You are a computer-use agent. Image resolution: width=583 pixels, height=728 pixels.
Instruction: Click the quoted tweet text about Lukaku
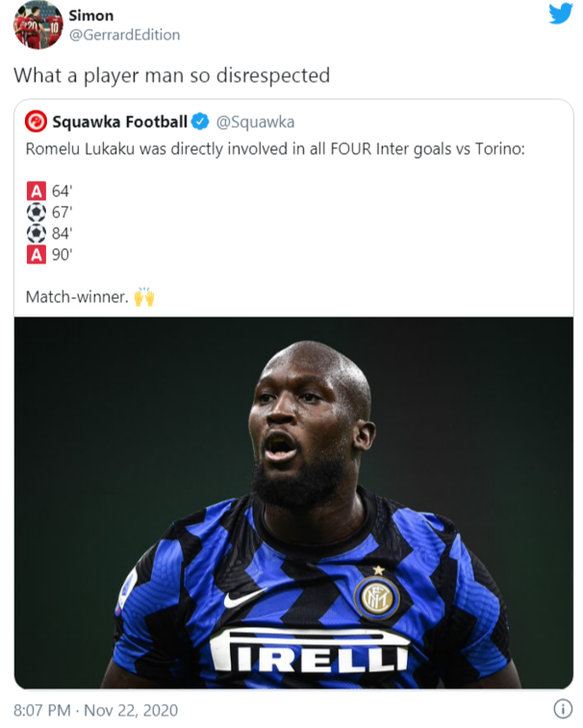pos(275,149)
